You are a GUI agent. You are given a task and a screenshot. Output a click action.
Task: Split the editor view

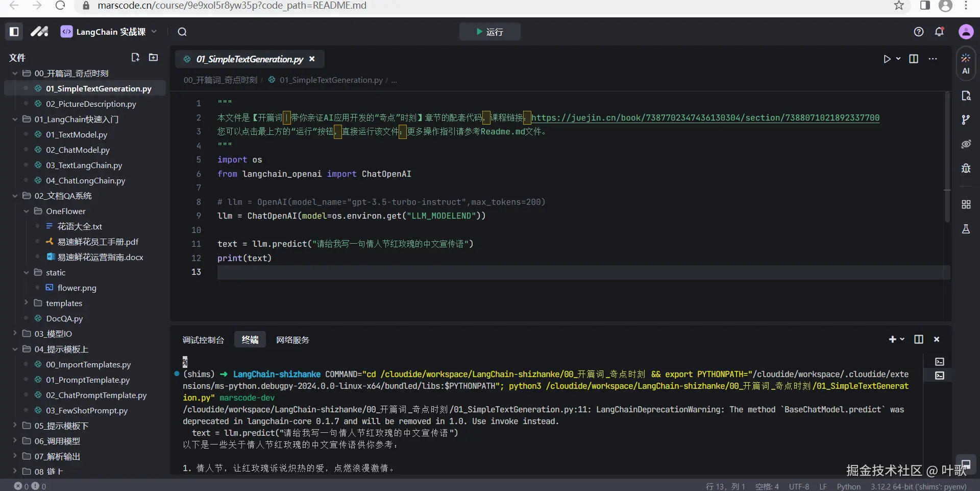(914, 59)
